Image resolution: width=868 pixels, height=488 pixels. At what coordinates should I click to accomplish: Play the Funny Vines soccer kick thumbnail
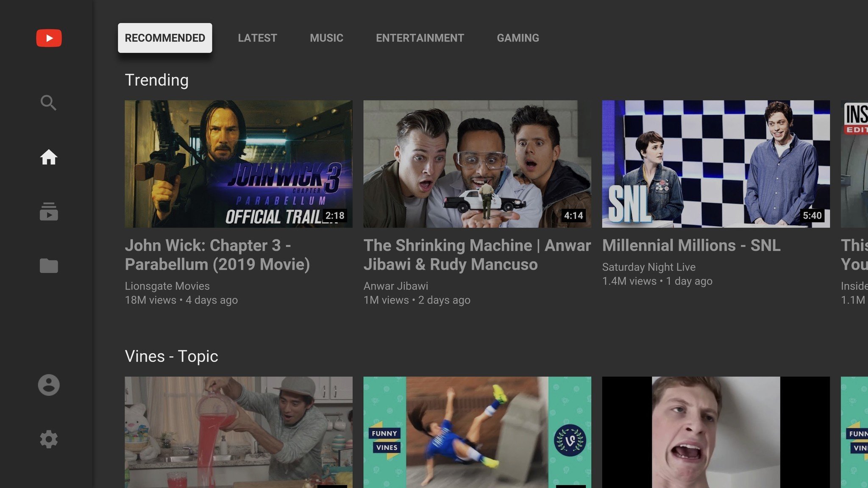click(477, 432)
